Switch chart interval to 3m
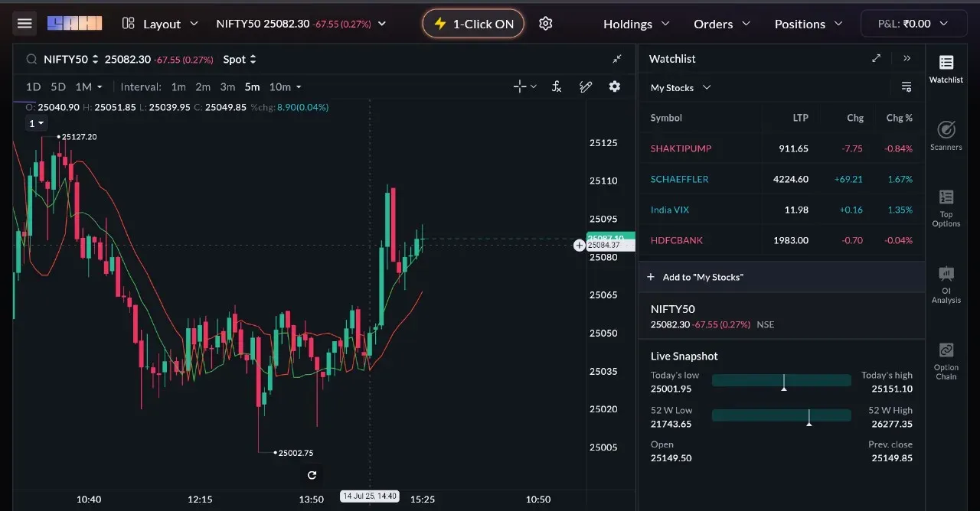980x511 pixels. [x=227, y=87]
